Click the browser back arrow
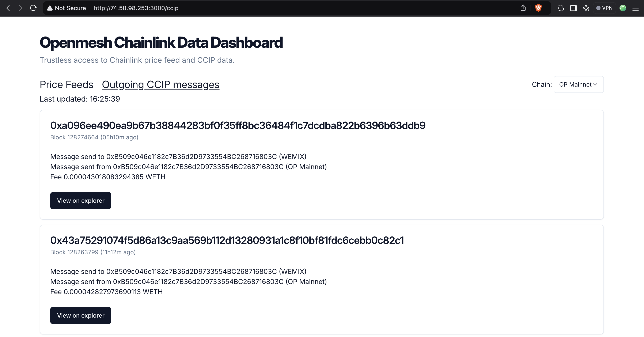 pyautogui.click(x=8, y=8)
